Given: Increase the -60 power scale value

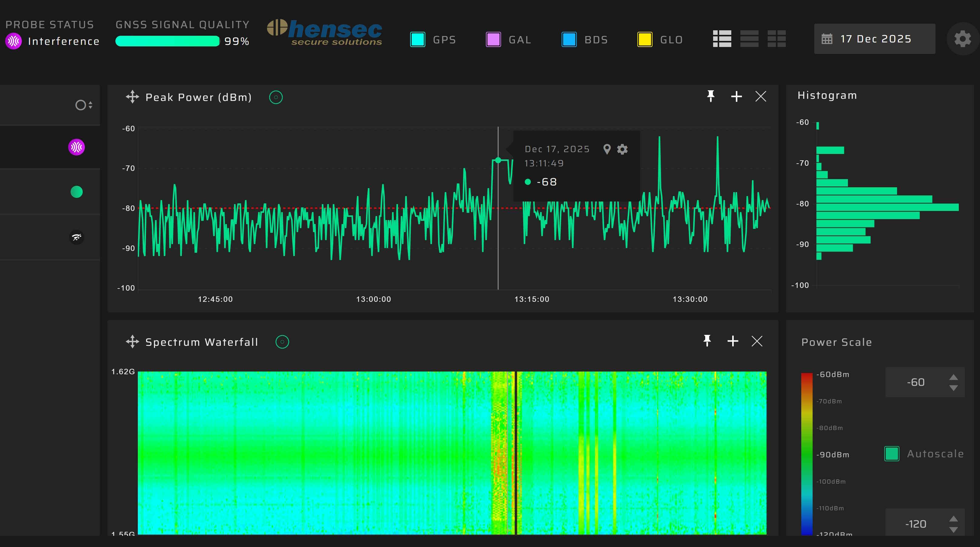Looking at the screenshot, I should pos(953,377).
